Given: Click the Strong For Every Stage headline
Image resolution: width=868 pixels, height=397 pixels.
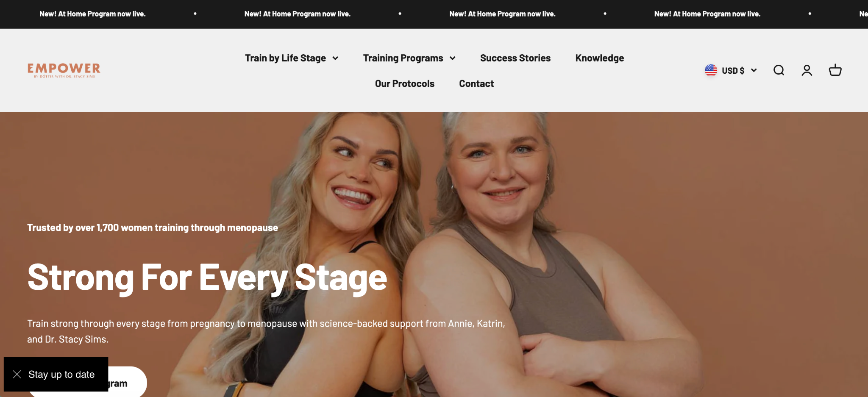Looking at the screenshot, I should 207,278.
